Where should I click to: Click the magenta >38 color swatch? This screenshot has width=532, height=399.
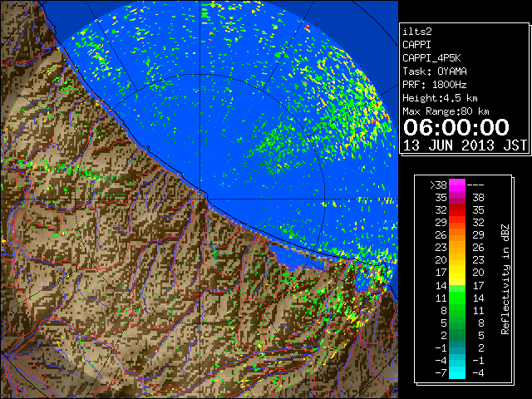coord(457,185)
